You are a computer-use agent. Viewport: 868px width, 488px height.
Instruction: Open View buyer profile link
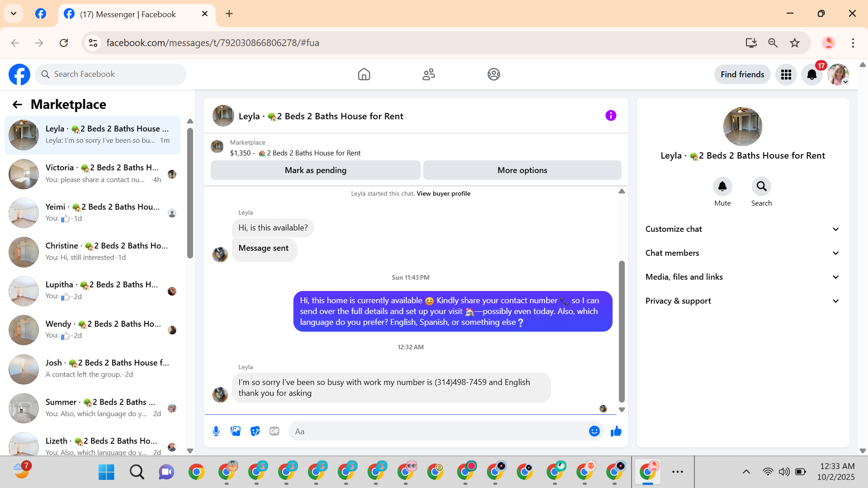(443, 193)
